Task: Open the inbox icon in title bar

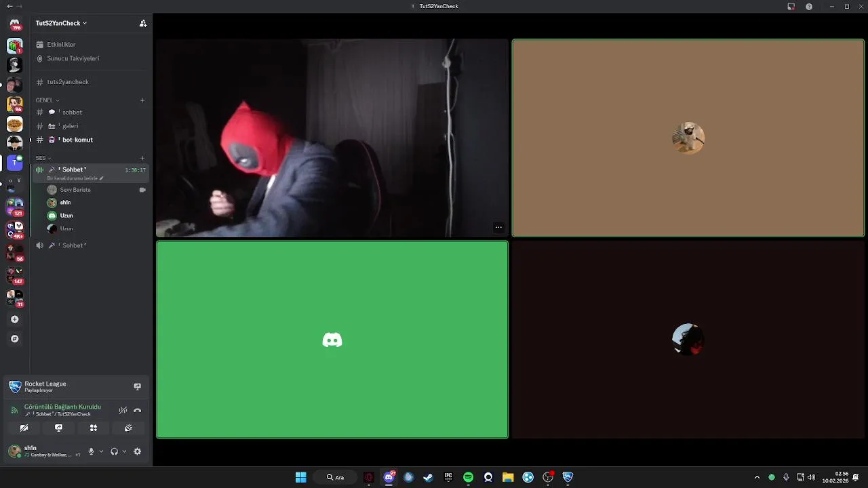Action: coord(791,6)
